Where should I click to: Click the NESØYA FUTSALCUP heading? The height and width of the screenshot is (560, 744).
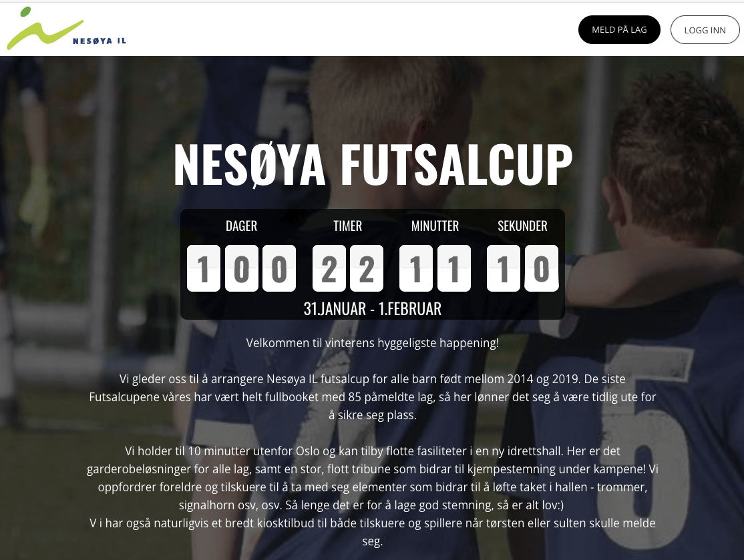tap(373, 164)
